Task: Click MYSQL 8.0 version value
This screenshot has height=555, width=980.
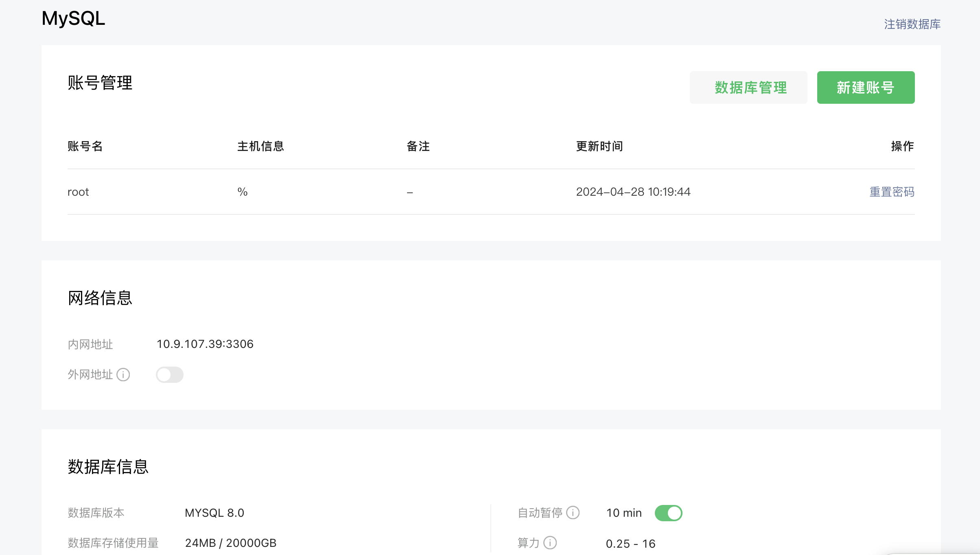Action: tap(214, 513)
